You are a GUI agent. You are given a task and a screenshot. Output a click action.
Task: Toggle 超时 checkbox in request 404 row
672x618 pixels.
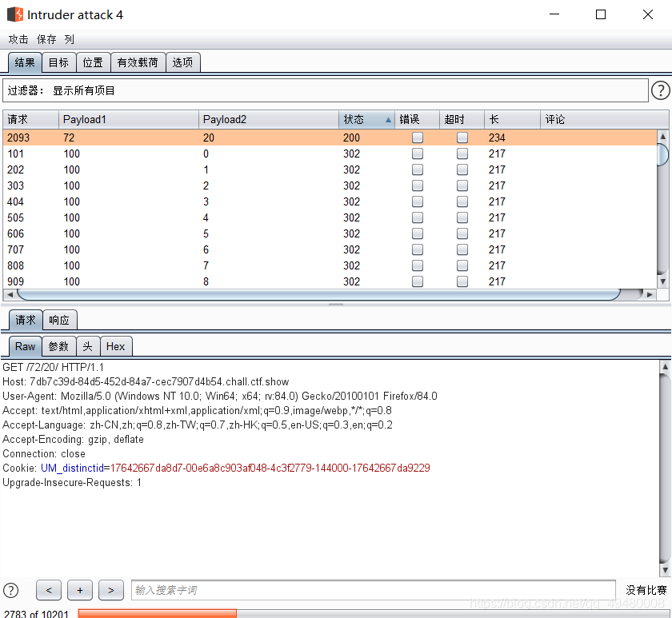click(x=462, y=201)
